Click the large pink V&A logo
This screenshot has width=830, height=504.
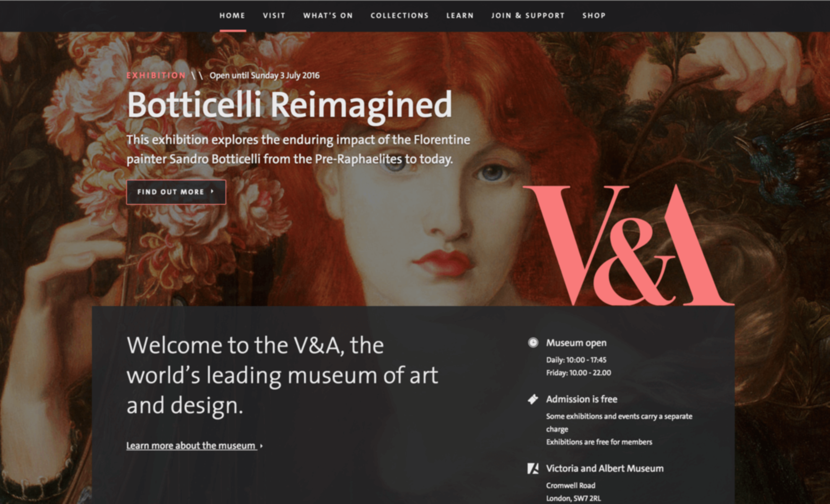[629, 245]
